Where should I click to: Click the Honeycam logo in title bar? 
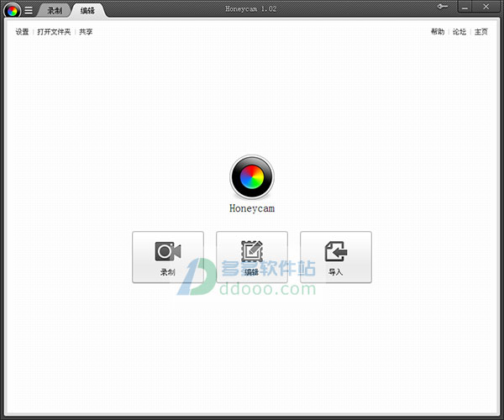click(x=13, y=11)
